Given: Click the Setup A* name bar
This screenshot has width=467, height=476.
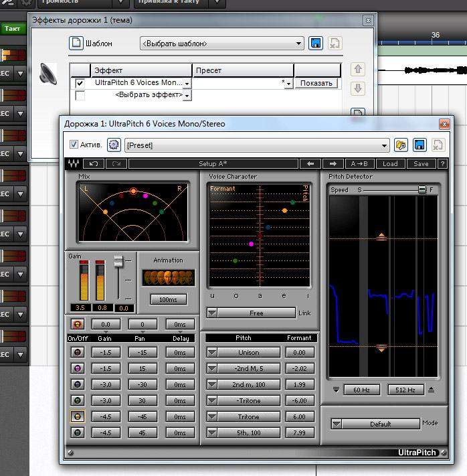Looking at the screenshot, I should point(213,164).
